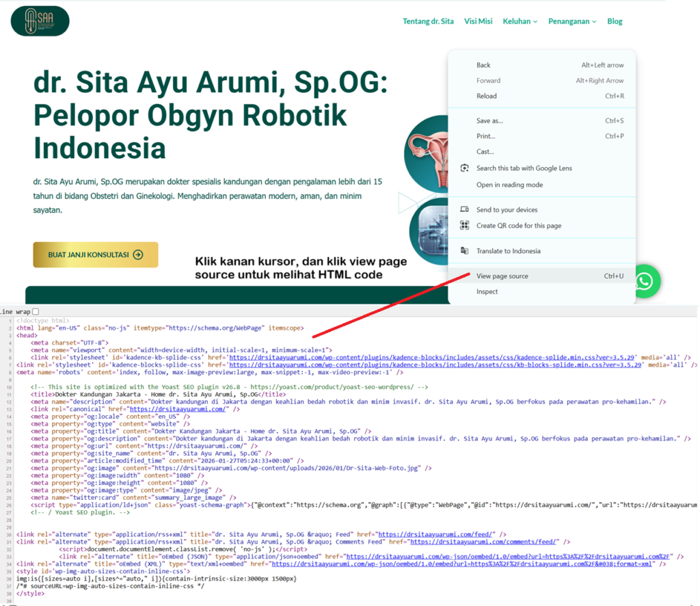Click the meta robots line

tap(210, 372)
